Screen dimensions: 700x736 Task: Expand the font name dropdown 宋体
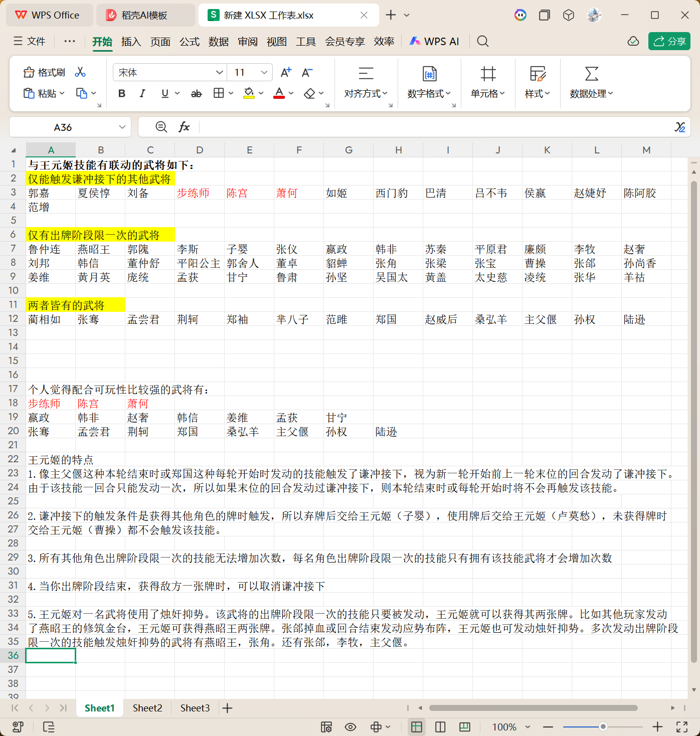click(219, 73)
